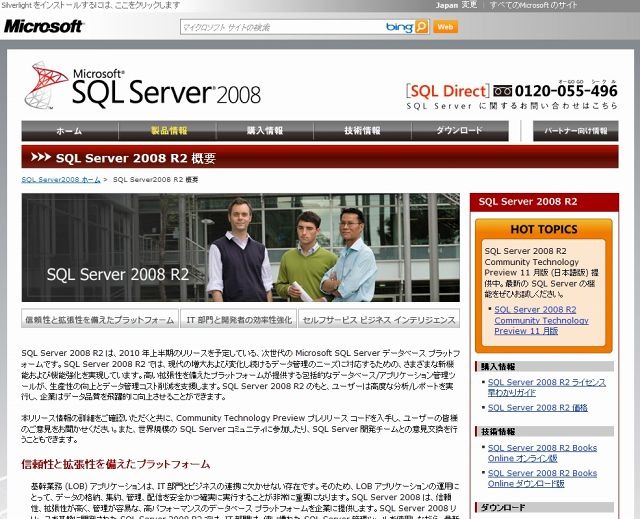This screenshot has width=640, height=519.
Task: Click the 技術情報 sidebar section heading
Action: (544, 432)
